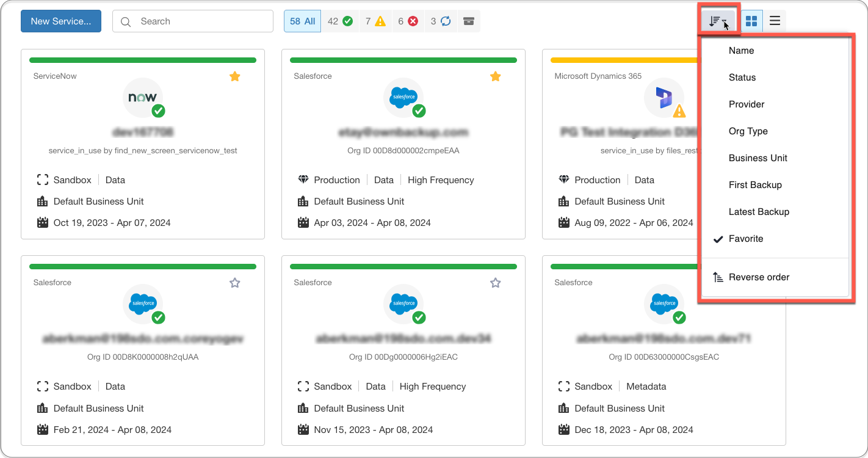Show the 3 in-progress services filter
Screen dimensions: 868x458
click(x=441, y=21)
